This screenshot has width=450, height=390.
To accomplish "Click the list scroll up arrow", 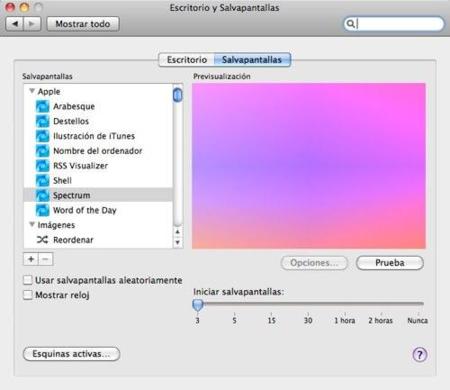I will [178, 232].
